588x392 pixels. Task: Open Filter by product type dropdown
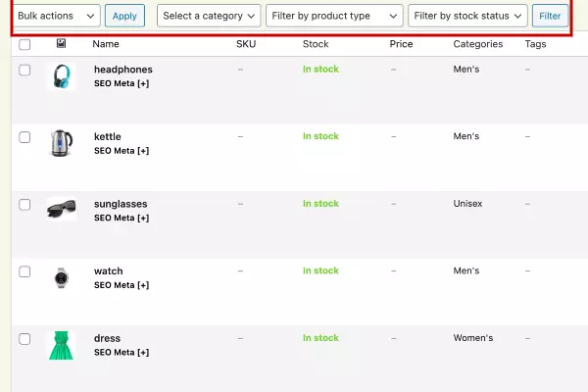tap(334, 16)
